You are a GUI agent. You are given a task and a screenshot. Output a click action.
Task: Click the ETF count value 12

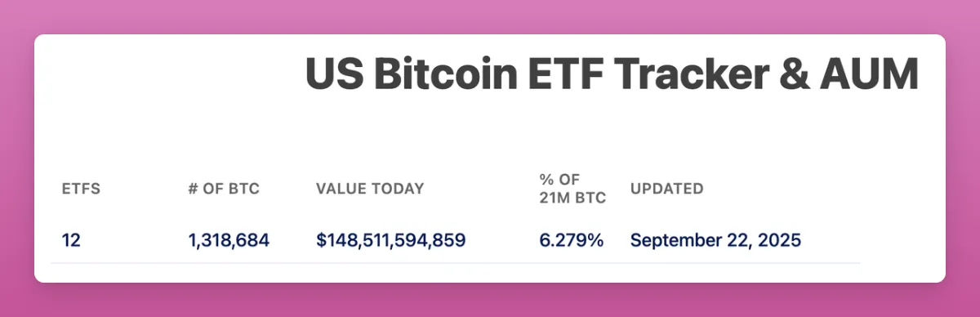[71, 240]
